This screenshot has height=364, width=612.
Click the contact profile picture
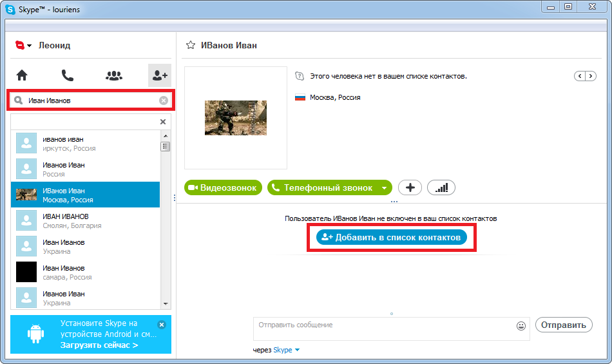point(236,118)
